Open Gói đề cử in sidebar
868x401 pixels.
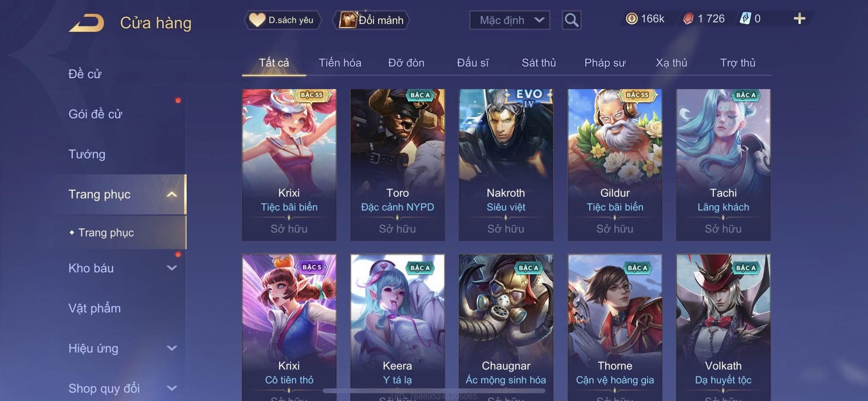(x=95, y=114)
